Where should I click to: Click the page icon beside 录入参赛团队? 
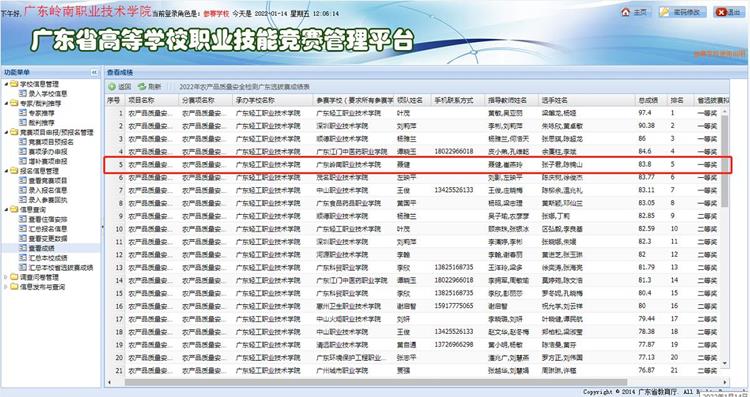pyautogui.click(x=22, y=200)
